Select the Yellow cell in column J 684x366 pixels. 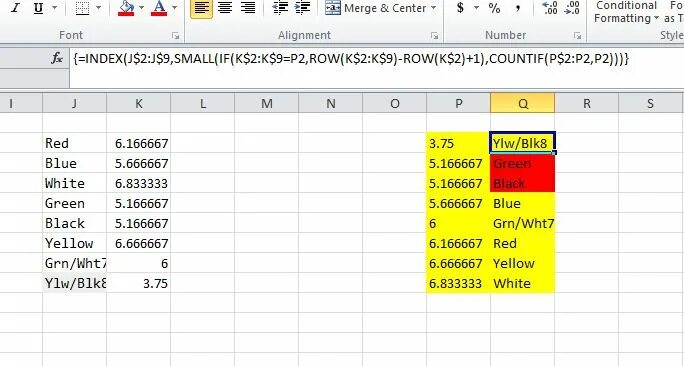click(x=74, y=243)
